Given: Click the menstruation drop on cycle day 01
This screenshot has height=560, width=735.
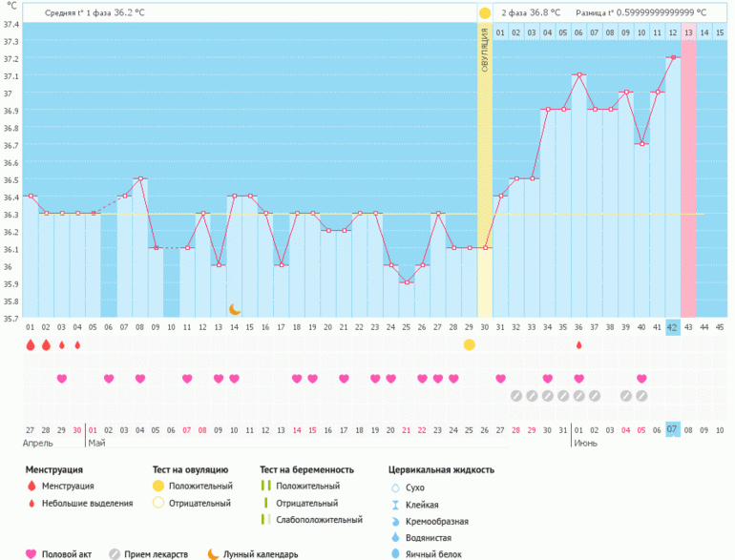Looking at the screenshot, I should (31, 345).
